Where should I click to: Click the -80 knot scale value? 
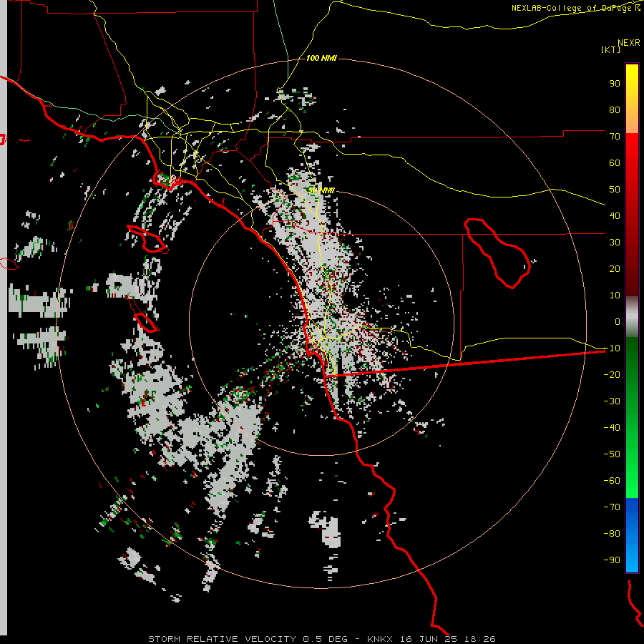[612, 534]
